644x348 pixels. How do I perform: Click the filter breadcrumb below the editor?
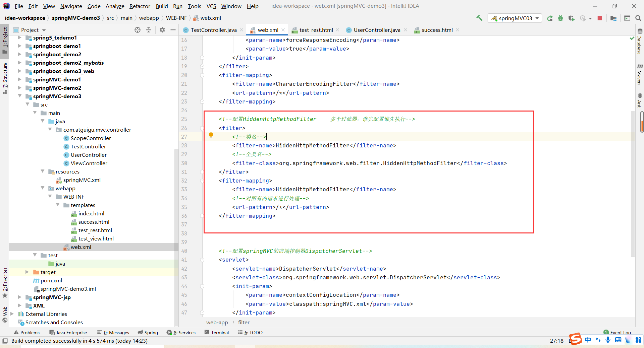244,322
